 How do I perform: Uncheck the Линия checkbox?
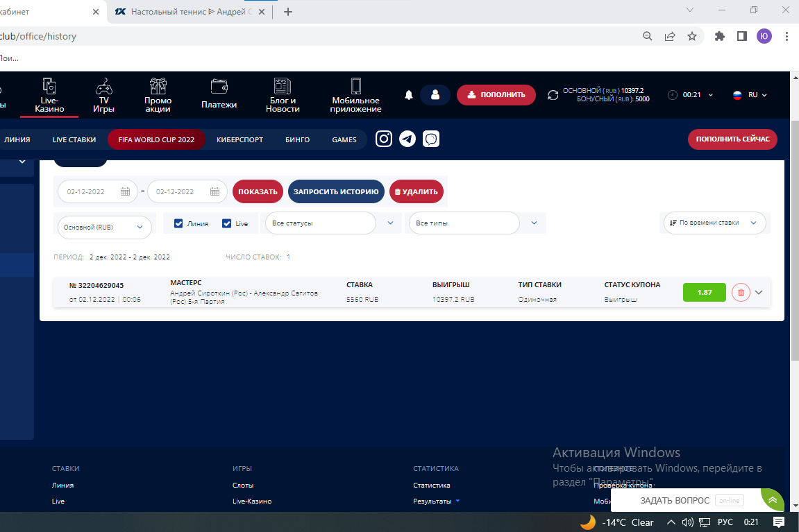(x=178, y=223)
